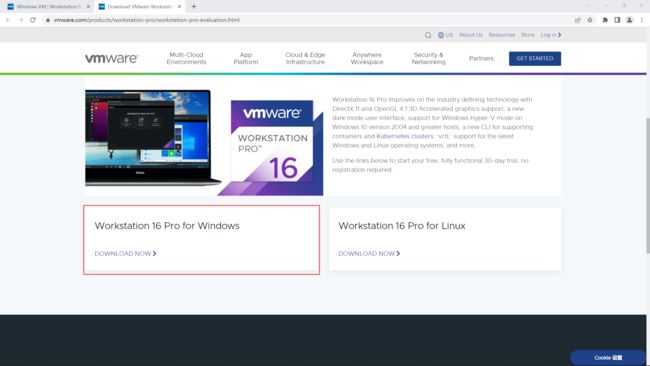This screenshot has width=650, height=366.
Task: Click the Workstation Pro 16 box image
Action: tap(271, 148)
